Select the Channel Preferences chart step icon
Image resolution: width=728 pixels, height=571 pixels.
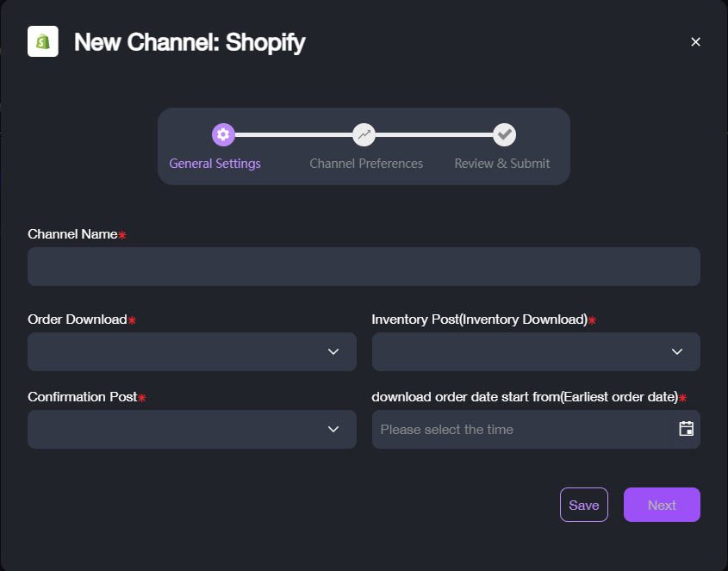pyautogui.click(x=364, y=134)
